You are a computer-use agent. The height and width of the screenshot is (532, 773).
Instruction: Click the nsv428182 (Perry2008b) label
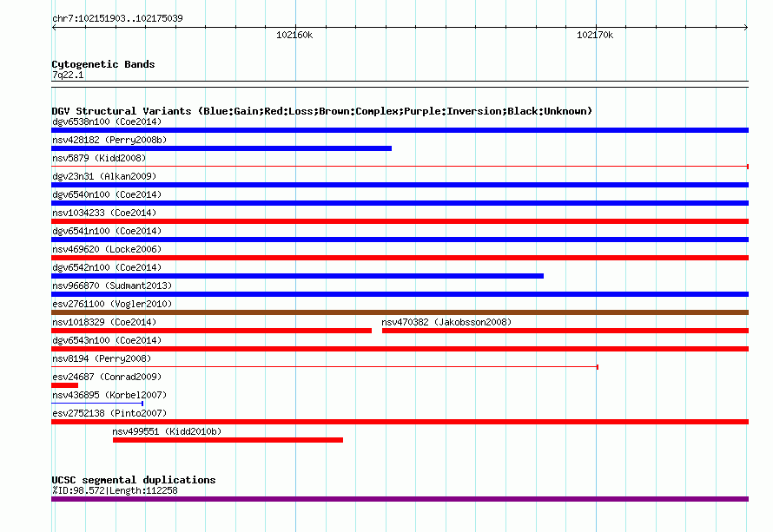pyautogui.click(x=109, y=140)
